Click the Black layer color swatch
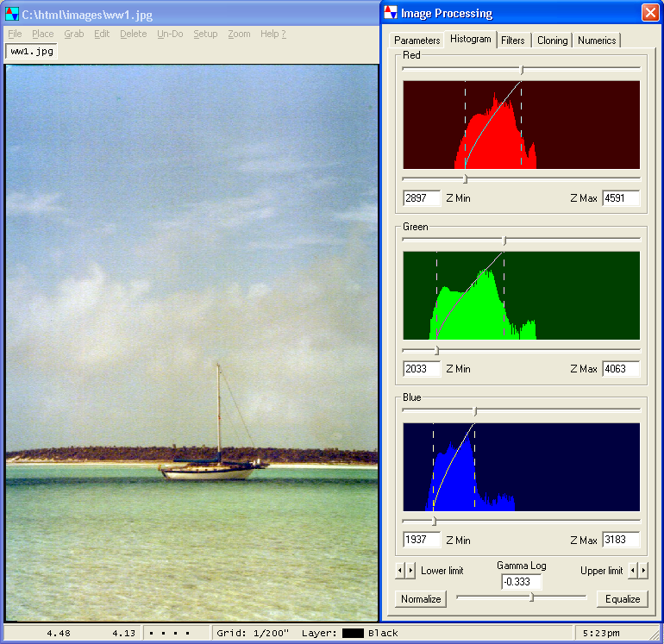This screenshot has width=664, height=644. pyautogui.click(x=353, y=633)
